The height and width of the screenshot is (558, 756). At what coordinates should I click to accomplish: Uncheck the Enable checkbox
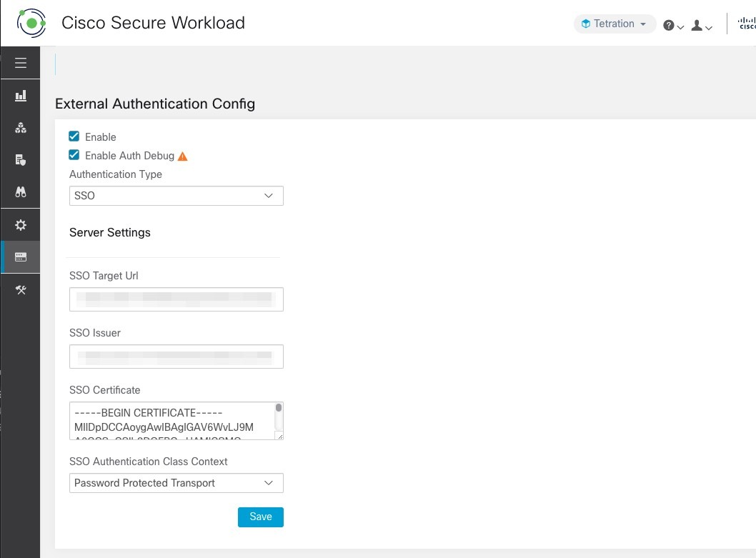coord(74,136)
